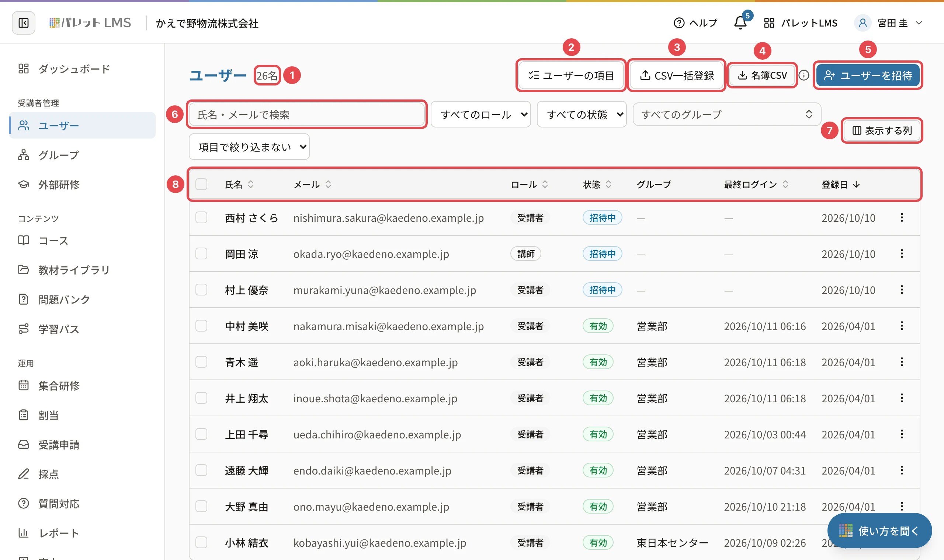Viewport: 944px width, 560px height.
Task: Open the すべてのロール dropdown
Action: pos(481,114)
